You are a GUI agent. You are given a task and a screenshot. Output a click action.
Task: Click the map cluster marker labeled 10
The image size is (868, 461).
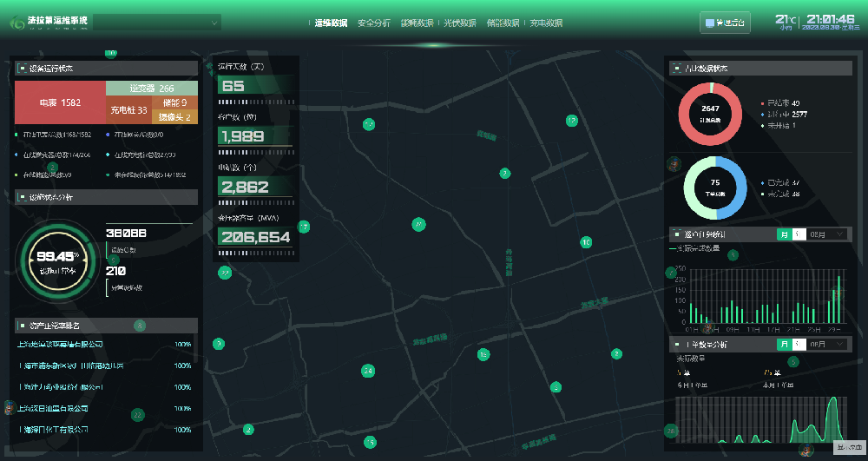[586, 242]
